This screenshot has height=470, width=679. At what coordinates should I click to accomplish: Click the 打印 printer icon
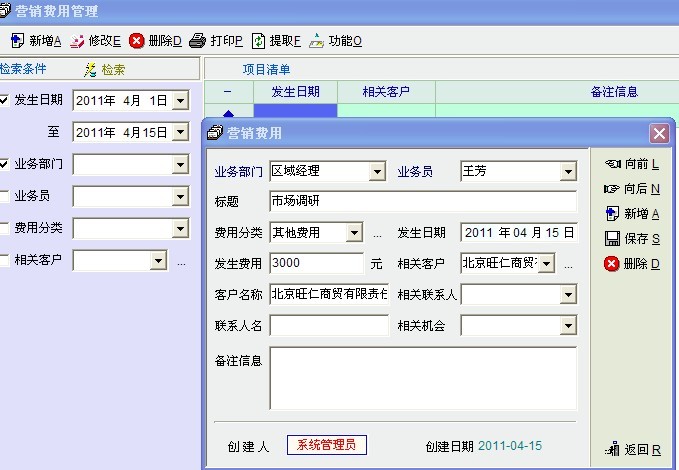click(198, 41)
